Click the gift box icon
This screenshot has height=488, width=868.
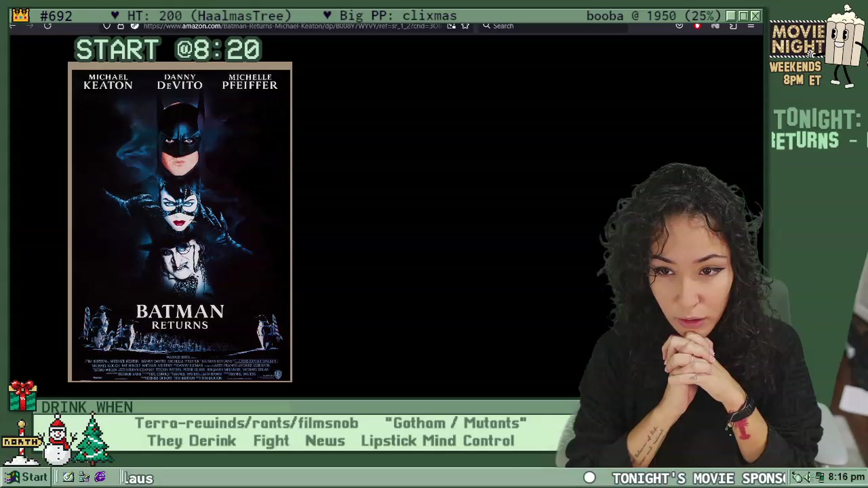coord(23,395)
